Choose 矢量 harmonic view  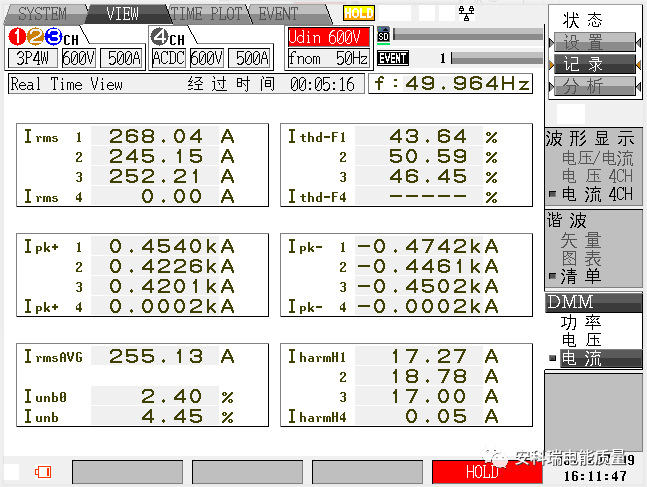tap(581, 240)
